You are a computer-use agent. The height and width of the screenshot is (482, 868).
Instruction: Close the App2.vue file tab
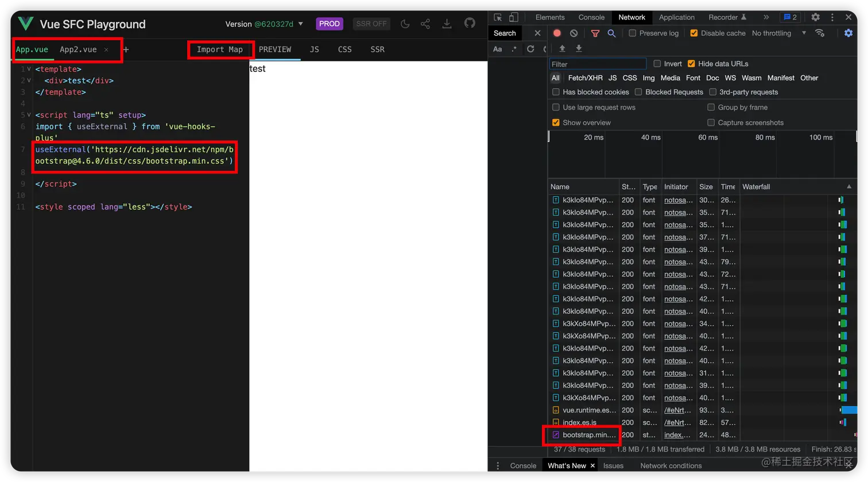[106, 49]
